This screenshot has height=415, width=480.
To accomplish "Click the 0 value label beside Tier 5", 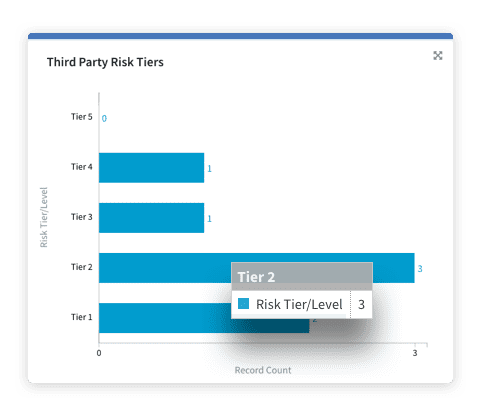I will pos(104,119).
